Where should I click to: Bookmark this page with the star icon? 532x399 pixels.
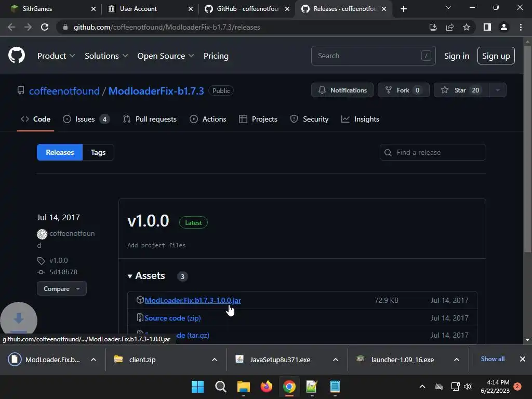467,27
